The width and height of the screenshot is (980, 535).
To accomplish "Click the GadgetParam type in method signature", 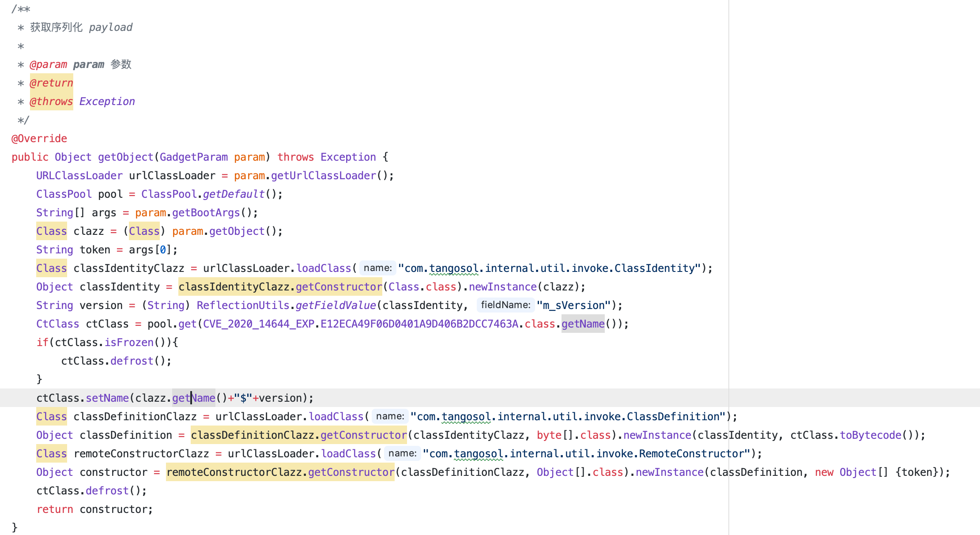I will [193, 157].
